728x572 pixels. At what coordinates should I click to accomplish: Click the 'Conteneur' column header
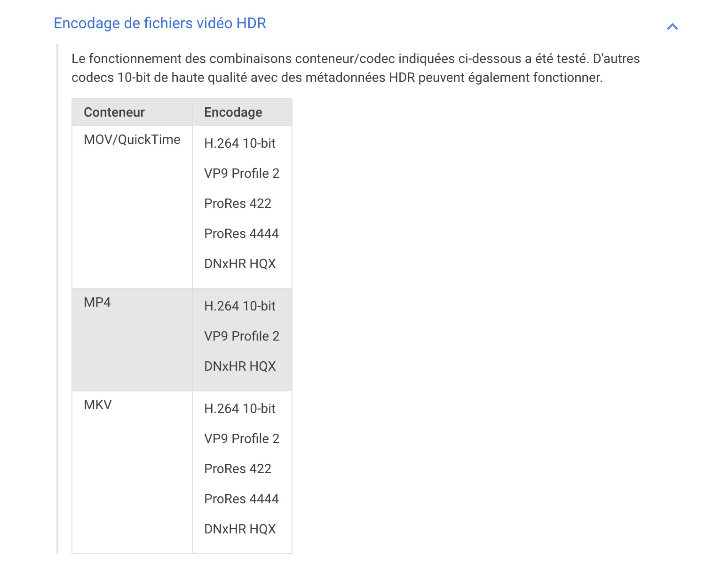click(114, 112)
